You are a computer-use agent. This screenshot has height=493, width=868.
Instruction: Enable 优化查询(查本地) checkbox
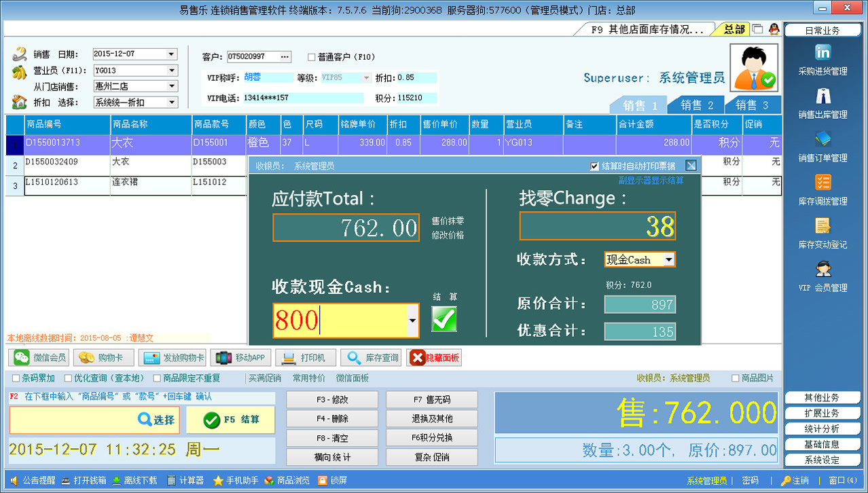(x=68, y=378)
